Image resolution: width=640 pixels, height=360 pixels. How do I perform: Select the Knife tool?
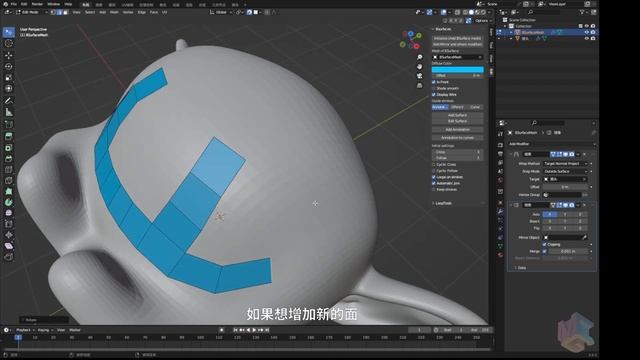(9, 180)
